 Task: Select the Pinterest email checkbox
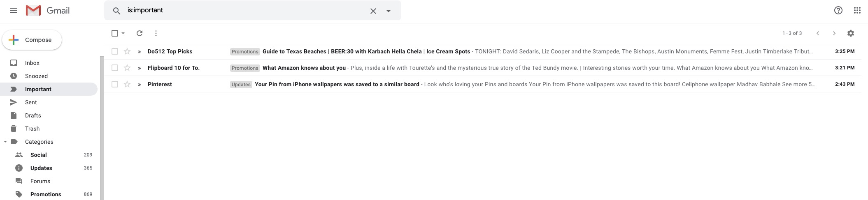point(115,84)
